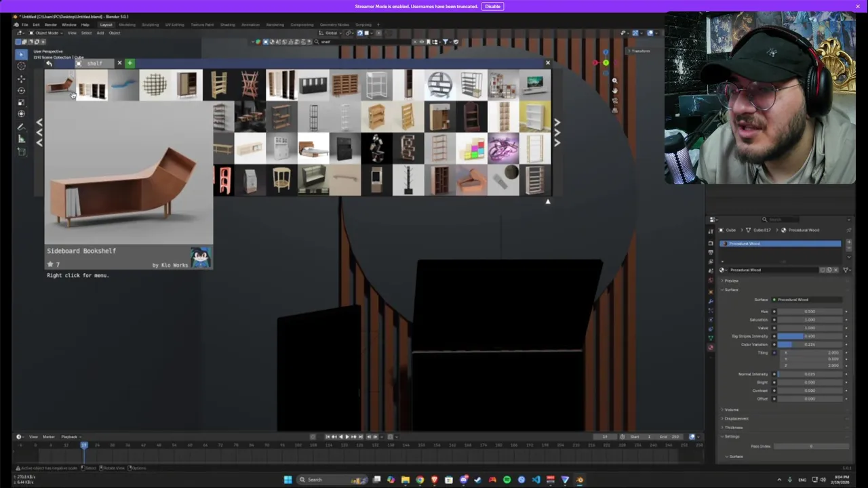Select the Add Cube tool

coord(21,152)
